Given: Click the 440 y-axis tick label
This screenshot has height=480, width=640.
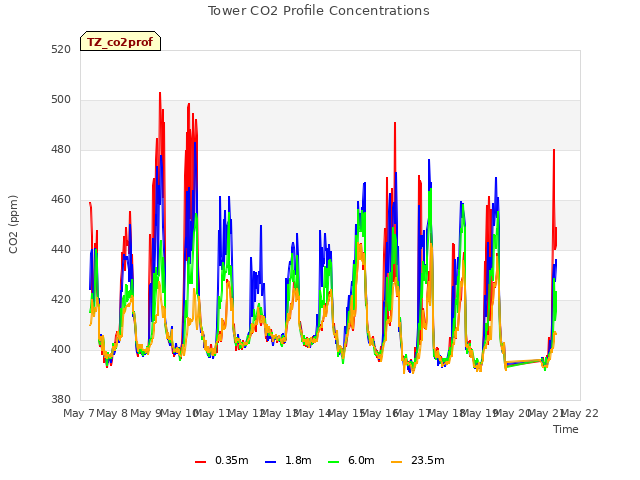Looking at the screenshot, I should [61, 249].
